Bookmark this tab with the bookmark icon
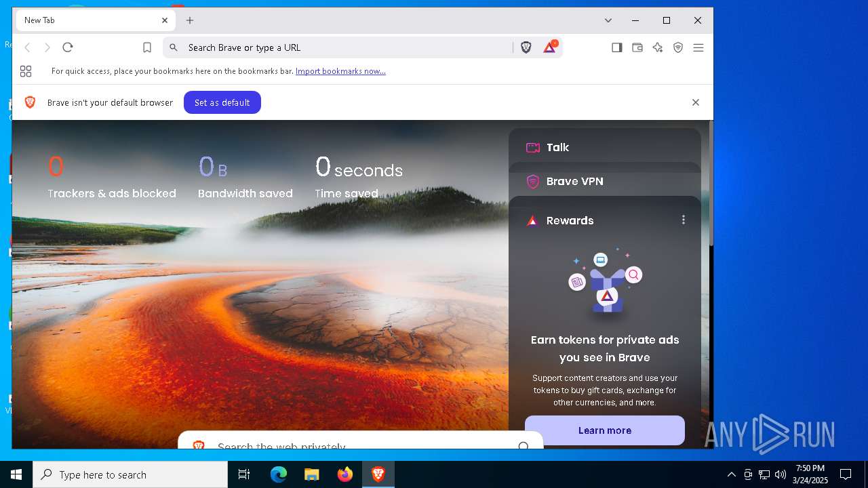 click(147, 47)
